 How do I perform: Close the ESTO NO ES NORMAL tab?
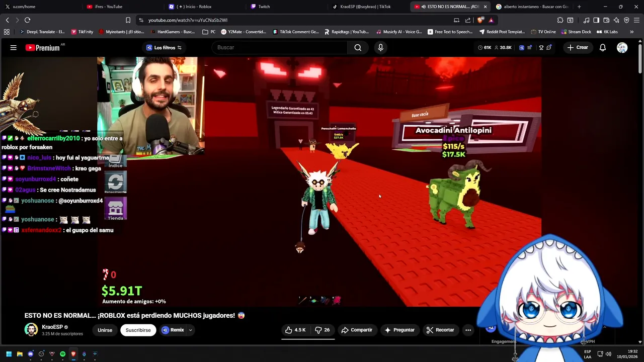[x=485, y=7]
